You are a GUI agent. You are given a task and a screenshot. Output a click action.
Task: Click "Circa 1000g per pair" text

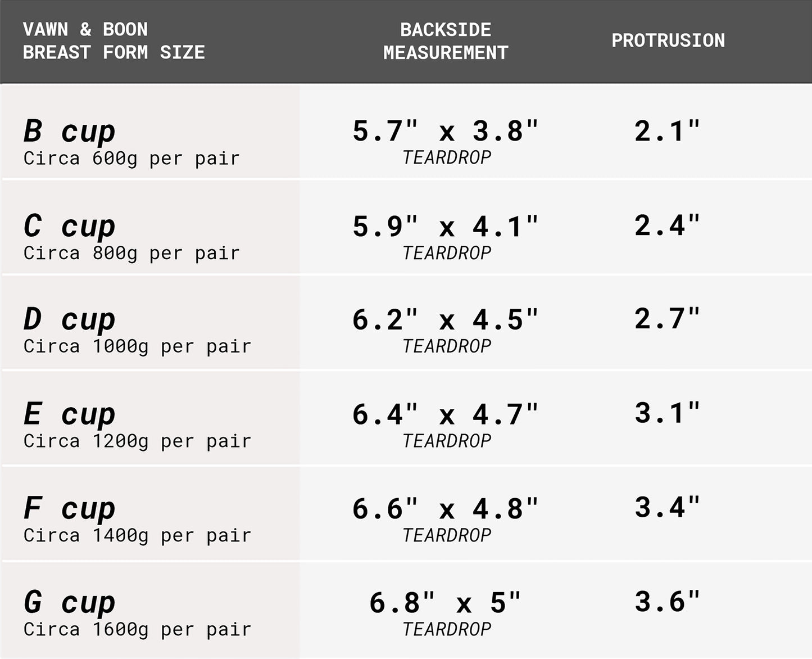coord(137,346)
